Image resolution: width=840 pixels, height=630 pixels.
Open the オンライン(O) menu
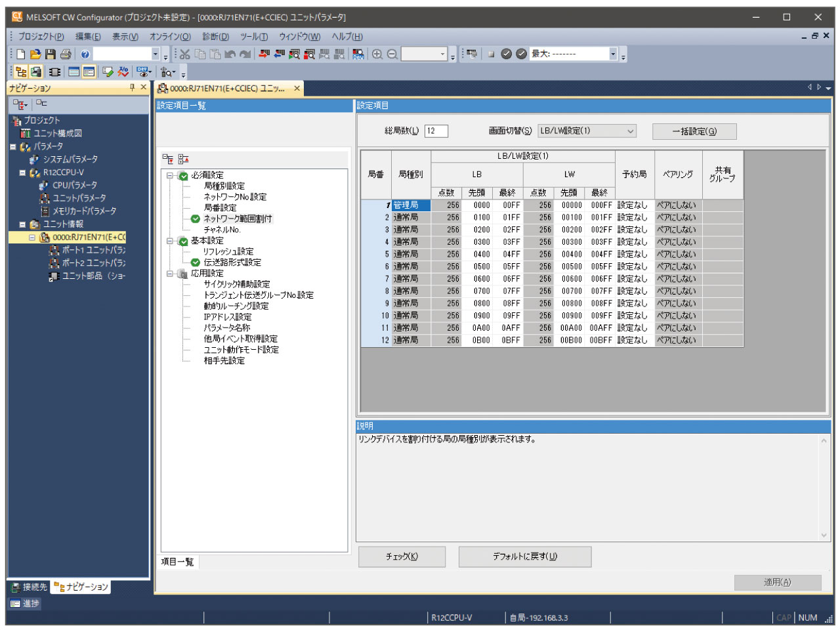170,37
